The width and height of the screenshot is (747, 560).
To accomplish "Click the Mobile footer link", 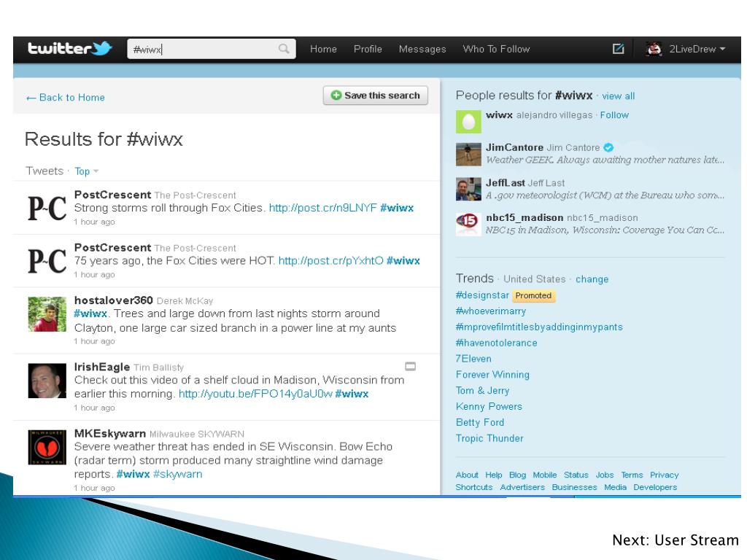I will tap(544, 475).
